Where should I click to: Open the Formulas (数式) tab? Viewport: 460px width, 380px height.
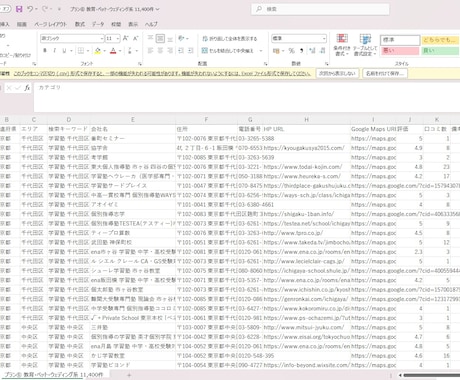tap(80, 24)
